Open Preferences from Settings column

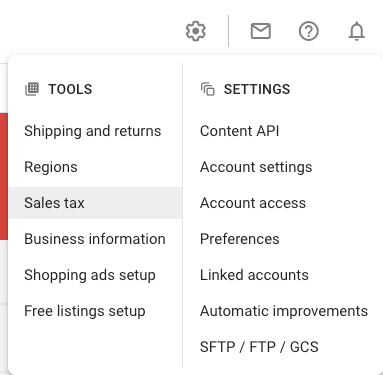(240, 239)
